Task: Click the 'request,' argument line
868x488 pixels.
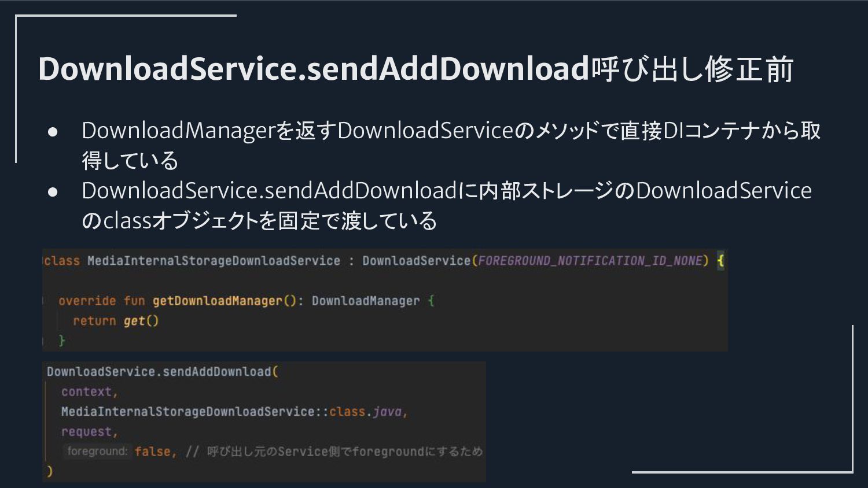Action: [x=90, y=432]
